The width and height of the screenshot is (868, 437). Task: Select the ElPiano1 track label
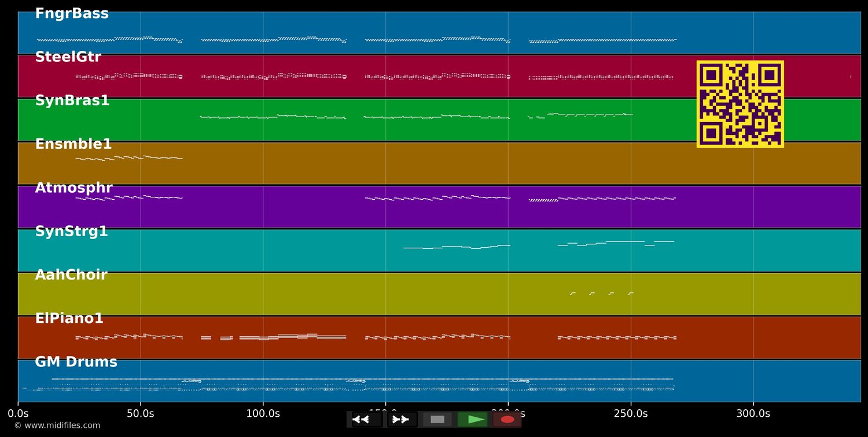[69, 318]
